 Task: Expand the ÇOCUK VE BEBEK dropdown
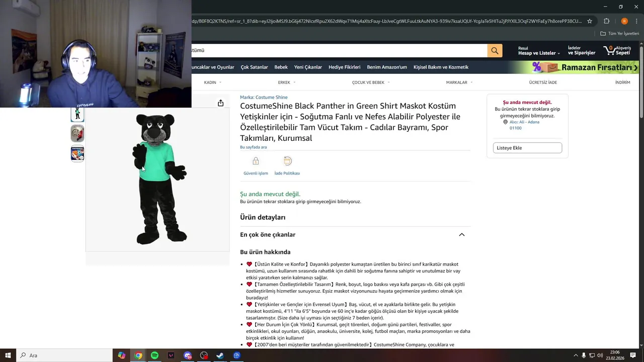(x=371, y=82)
